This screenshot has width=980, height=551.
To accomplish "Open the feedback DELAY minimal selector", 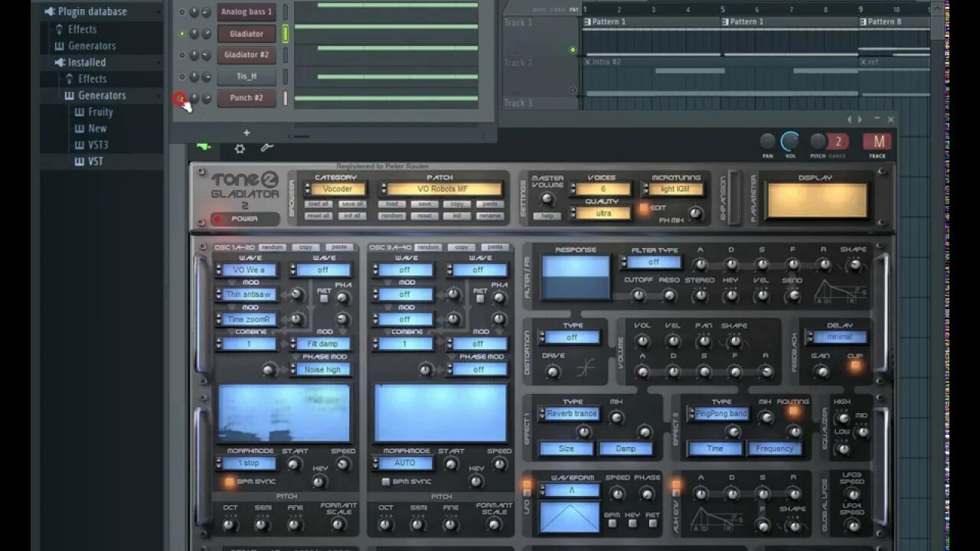I will click(x=835, y=337).
